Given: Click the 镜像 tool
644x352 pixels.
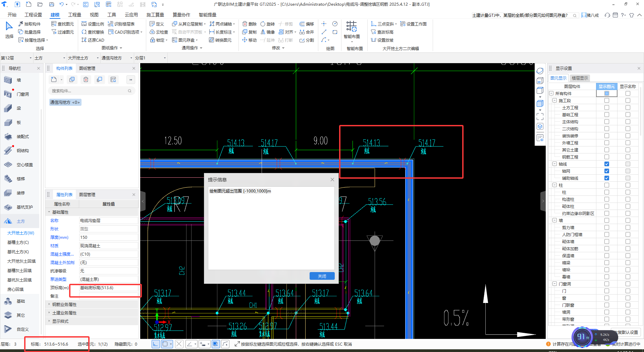Looking at the screenshot, I should pyautogui.click(x=268, y=32).
